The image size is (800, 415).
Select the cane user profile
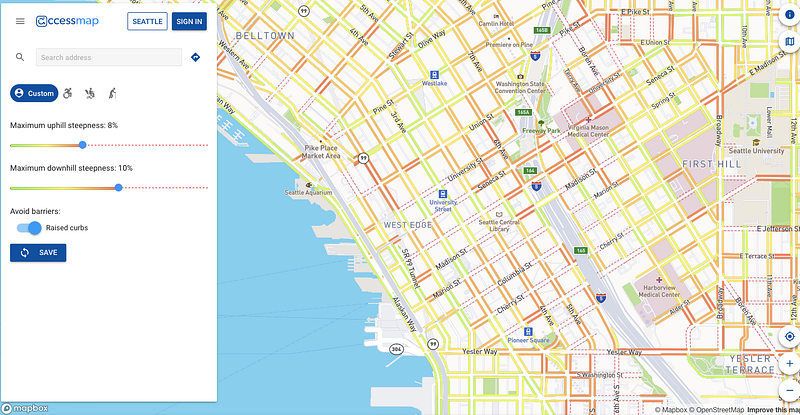click(x=112, y=93)
